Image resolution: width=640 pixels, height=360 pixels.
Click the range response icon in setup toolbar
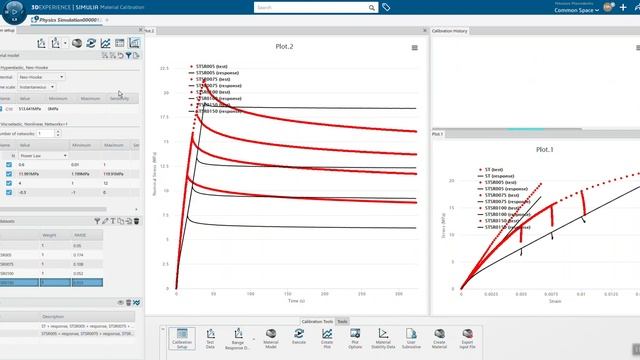(x=56, y=43)
